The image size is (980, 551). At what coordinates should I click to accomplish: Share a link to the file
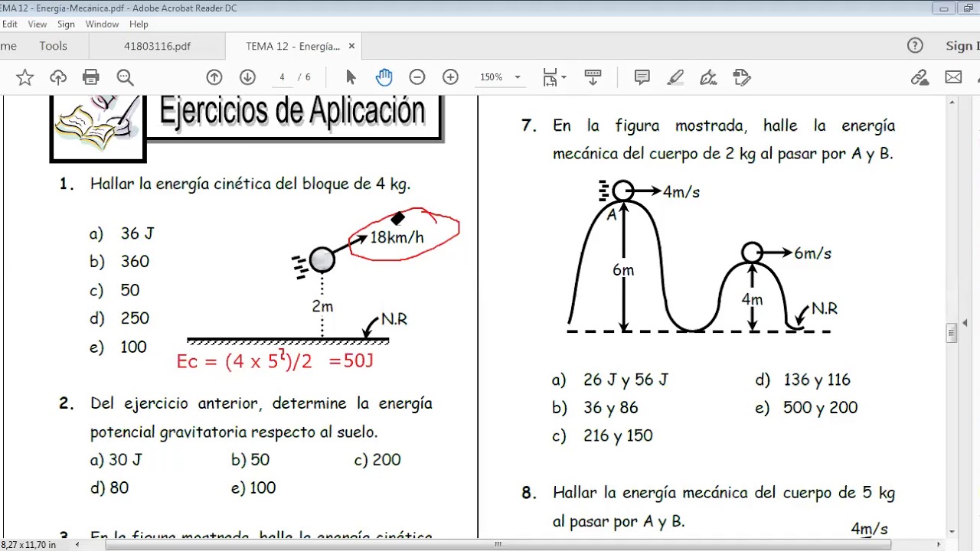click(920, 77)
